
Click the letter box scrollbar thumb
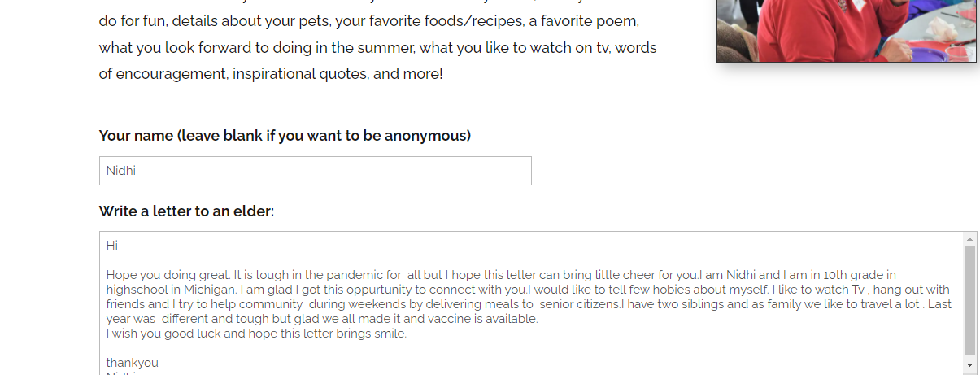[x=969, y=300]
